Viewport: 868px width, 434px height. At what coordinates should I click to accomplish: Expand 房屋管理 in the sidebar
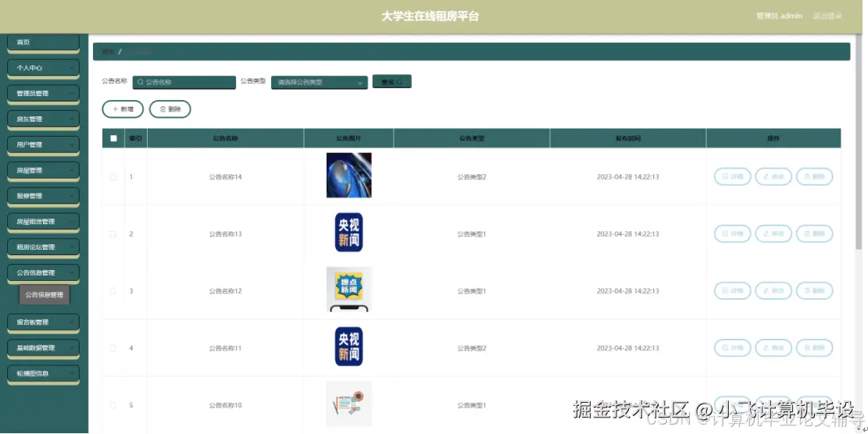coord(43,171)
